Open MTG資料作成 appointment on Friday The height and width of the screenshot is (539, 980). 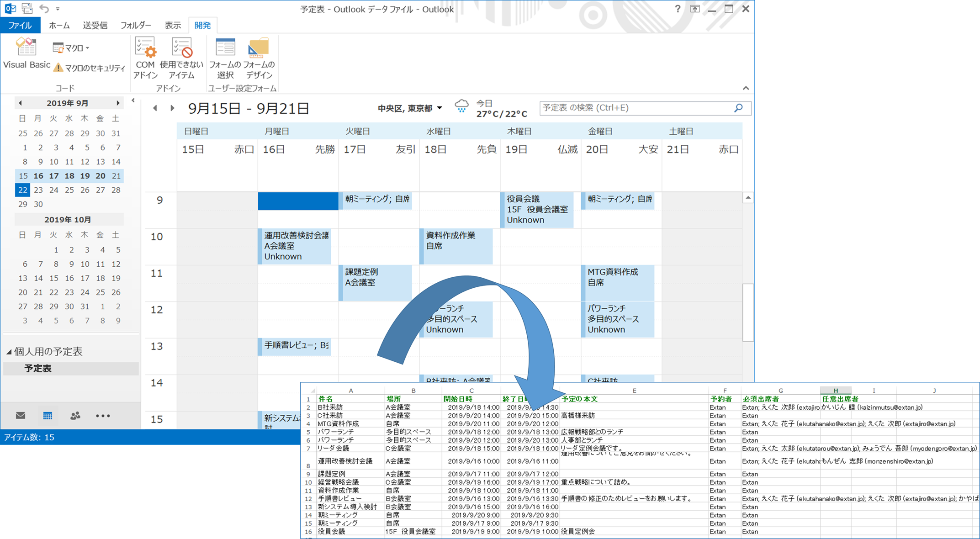(x=618, y=283)
